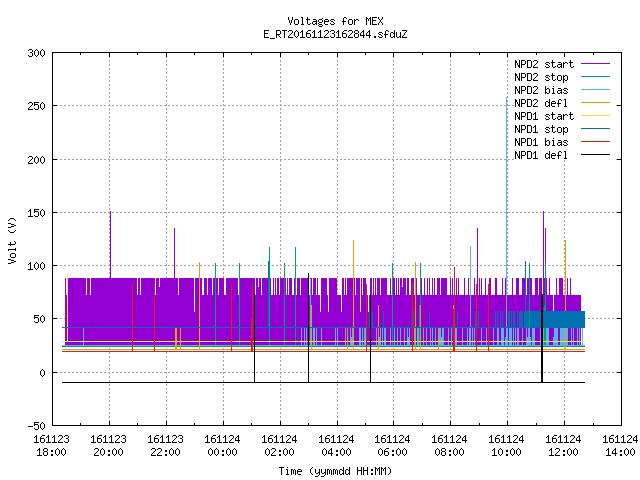
Task: Click the 300 tick on the voltage axis
Action: [x=36, y=53]
